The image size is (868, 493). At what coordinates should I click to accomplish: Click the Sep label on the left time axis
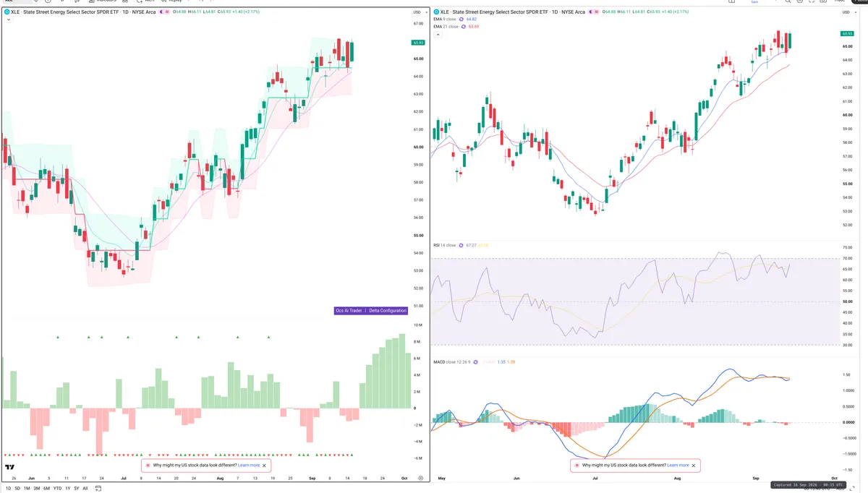coord(312,479)
